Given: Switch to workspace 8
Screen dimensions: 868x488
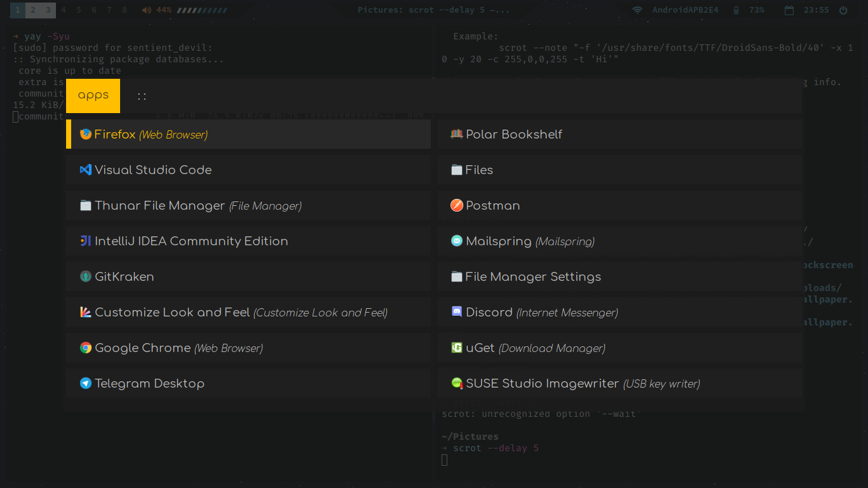Looking at the screenshot, I should (125, 10).
